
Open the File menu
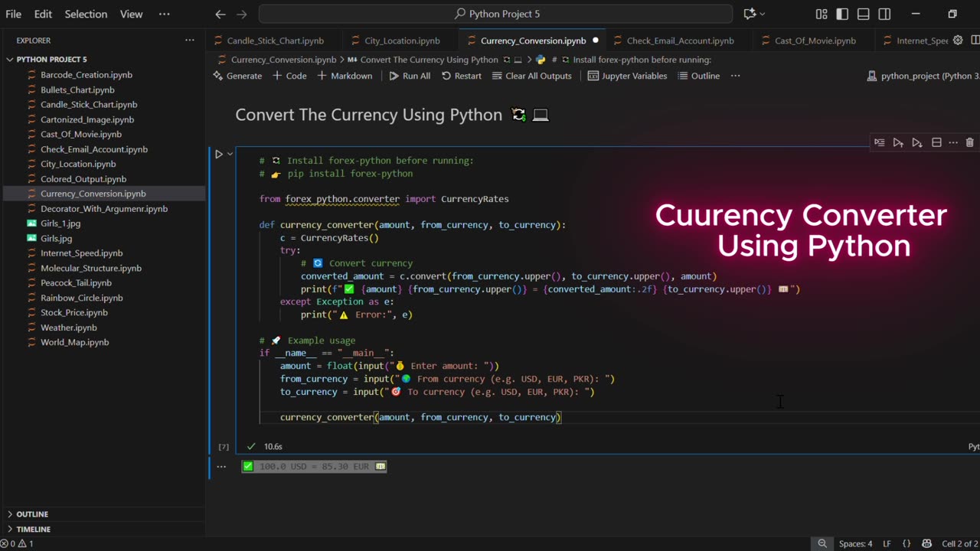[14, 14]
